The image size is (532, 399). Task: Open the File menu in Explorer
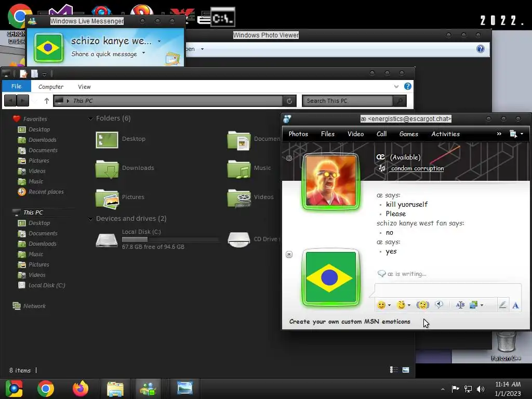pyautogui.click(x=16, y=86)
